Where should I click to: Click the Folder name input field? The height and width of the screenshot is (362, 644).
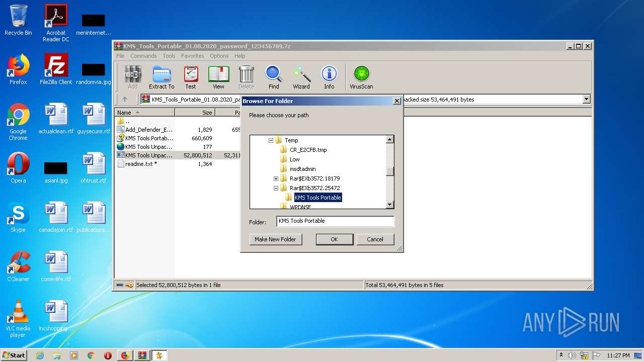point(336,221)
